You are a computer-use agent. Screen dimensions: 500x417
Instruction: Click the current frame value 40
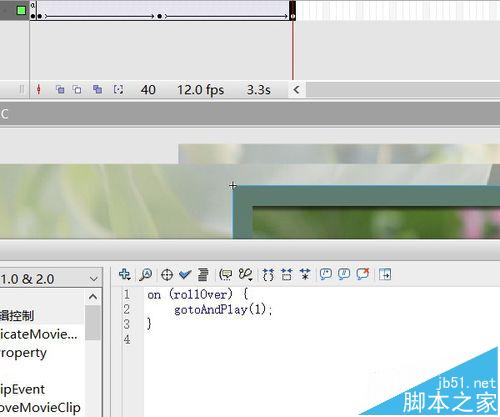pos(148,90)
